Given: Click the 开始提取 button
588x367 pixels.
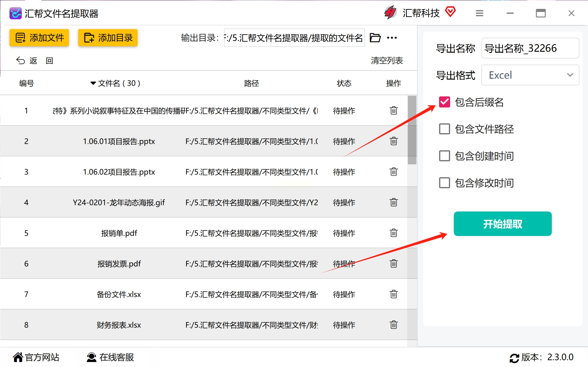Looking at the screenshot, I should click(503, 224).
